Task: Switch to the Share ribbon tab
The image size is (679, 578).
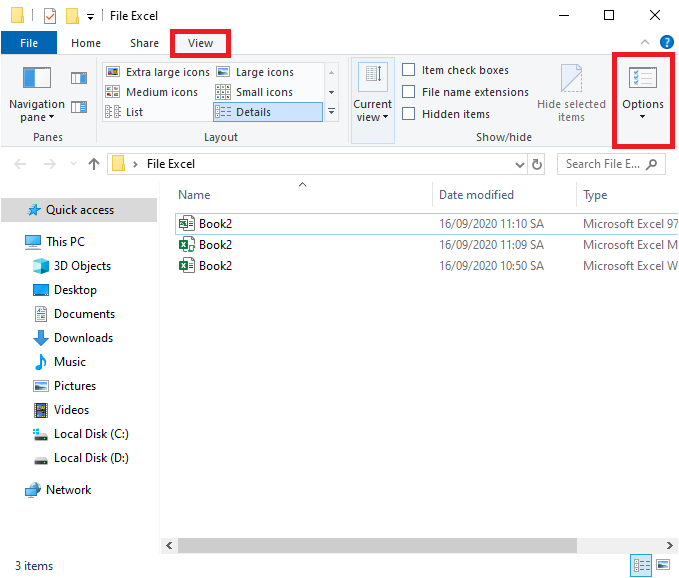Action: pos(144,43)
